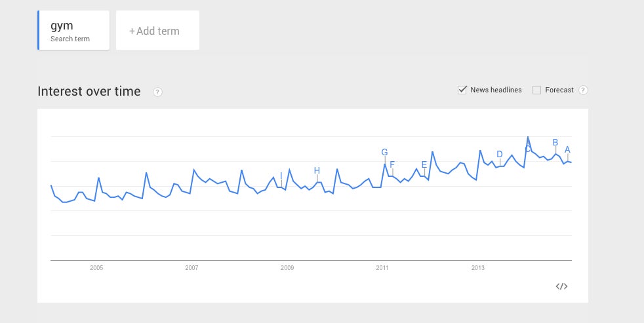Select news headline marker E
Screen dimensions: 644x323
424,165
